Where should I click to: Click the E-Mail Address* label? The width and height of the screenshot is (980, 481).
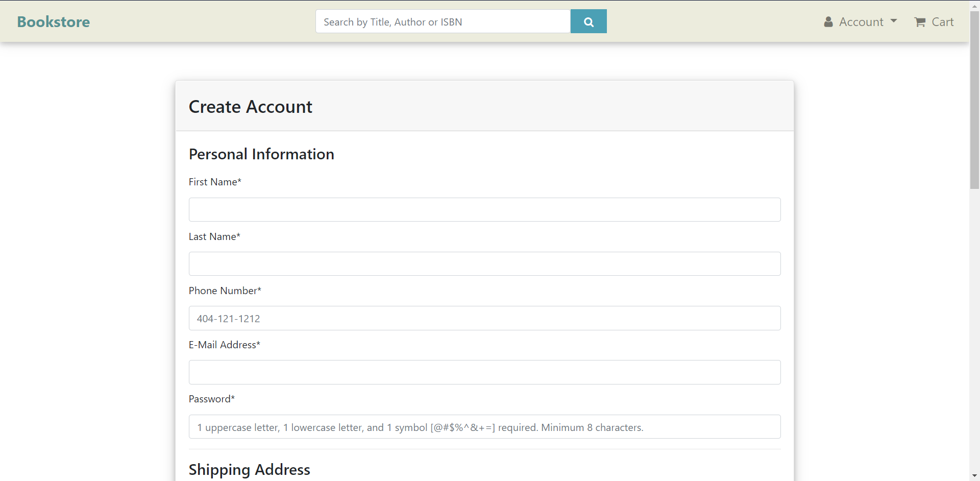point(224,345)
